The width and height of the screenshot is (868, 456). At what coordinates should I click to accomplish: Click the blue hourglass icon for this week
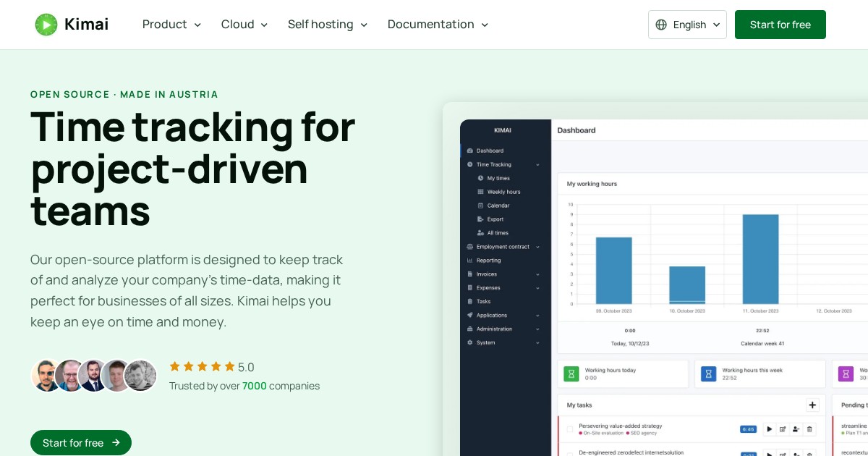pos(709,373)
